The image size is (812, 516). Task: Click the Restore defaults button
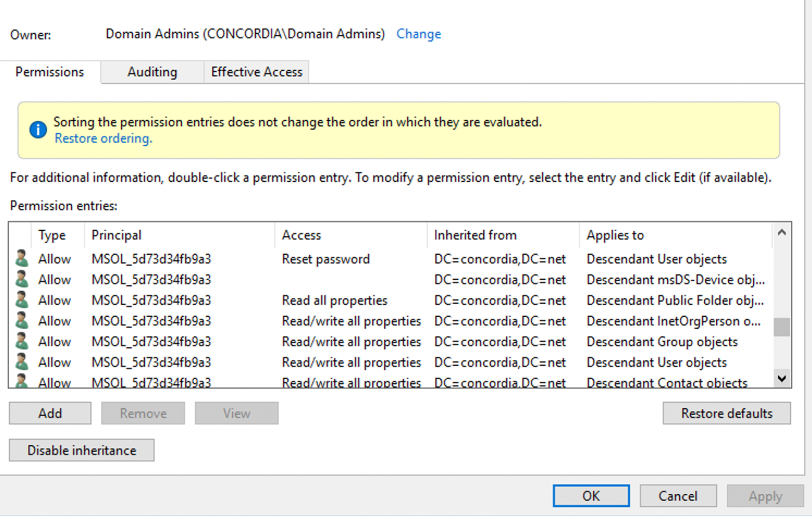click(x=726, y=413)
